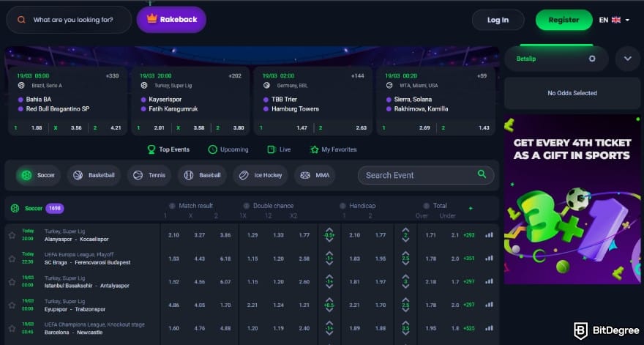Screen dimensions: 644x345
Task: Click the Rakeback crown icon
Action: (152, 19)
